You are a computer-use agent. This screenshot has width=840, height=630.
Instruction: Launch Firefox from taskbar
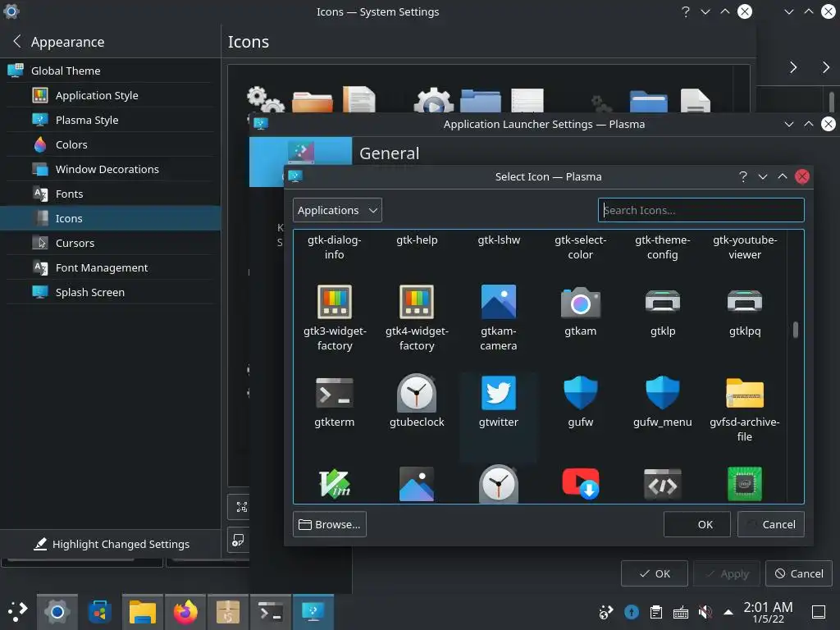[x=185, y=612]
